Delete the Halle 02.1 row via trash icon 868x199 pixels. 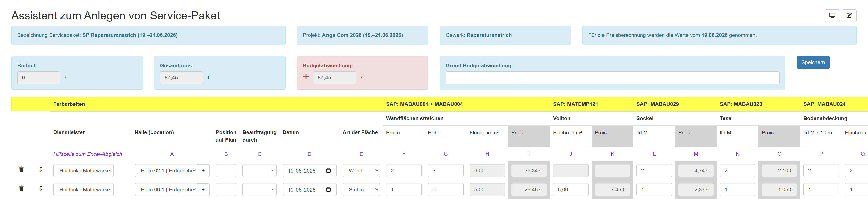click(x=21, y=169)
